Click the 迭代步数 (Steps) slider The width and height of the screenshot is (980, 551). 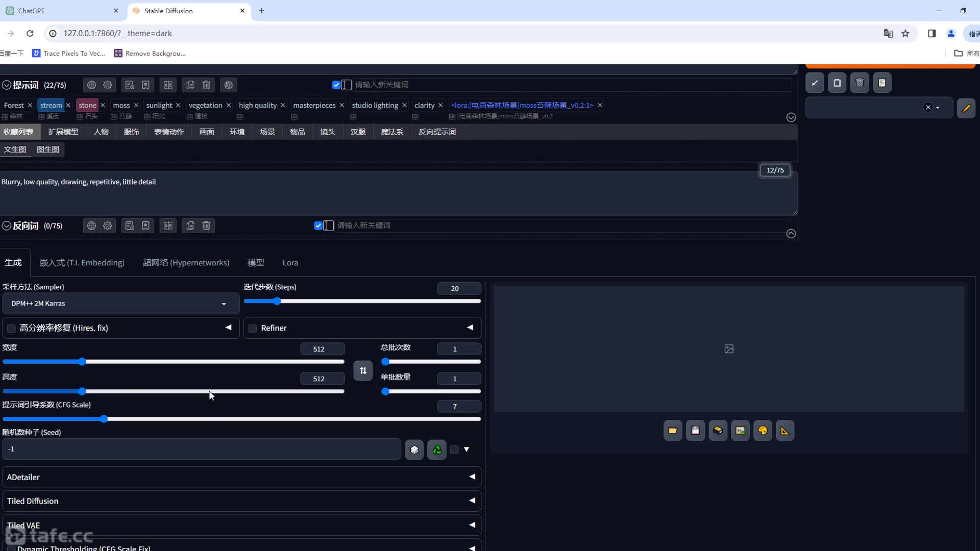click(362, 302)
